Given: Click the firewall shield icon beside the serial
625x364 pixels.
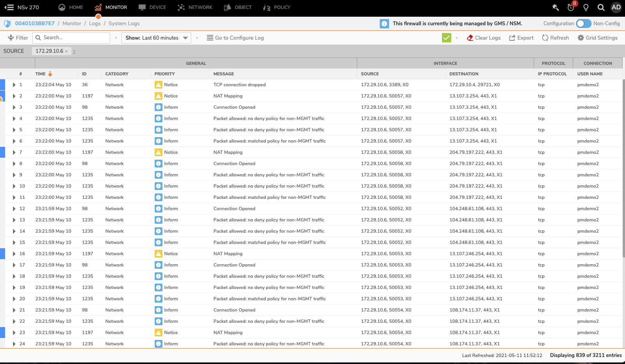Looking at the screenshot, I should (x=7, y=24).
